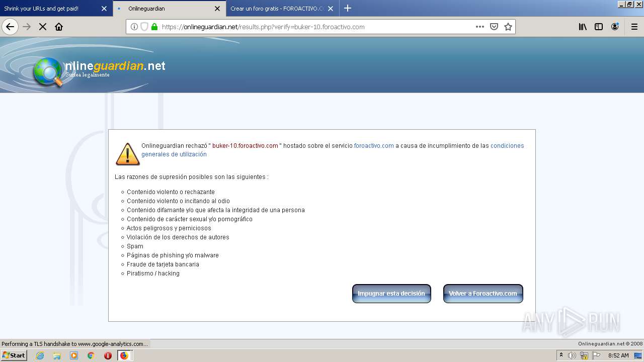
Task: Open Opera from the taskbar
Action: [x=108, y=355]
